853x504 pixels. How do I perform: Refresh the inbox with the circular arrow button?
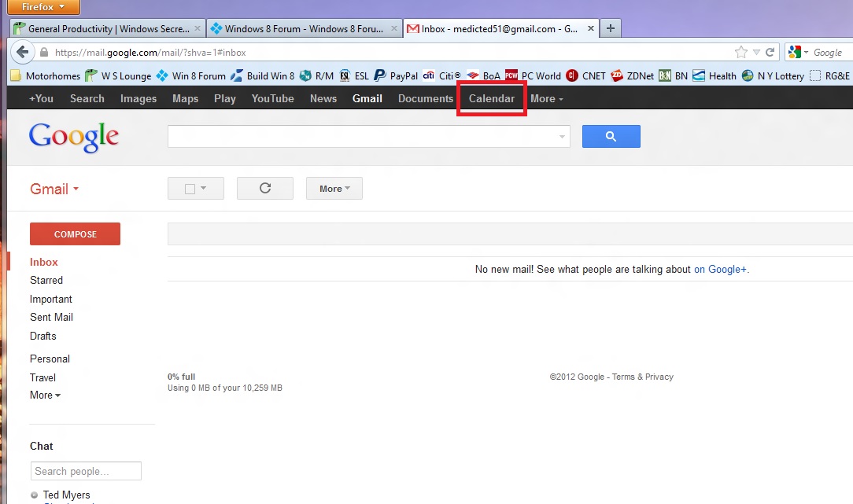265,188
